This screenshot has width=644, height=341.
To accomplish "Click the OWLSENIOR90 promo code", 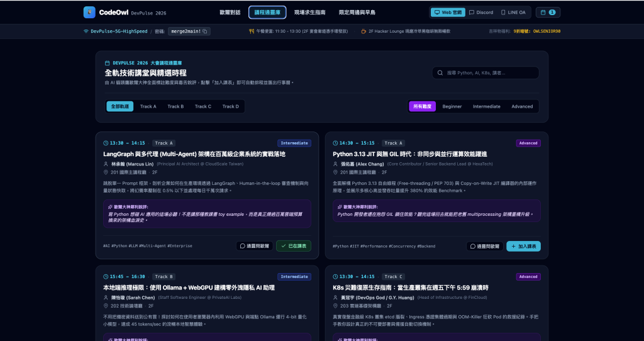I will [547, 31].
